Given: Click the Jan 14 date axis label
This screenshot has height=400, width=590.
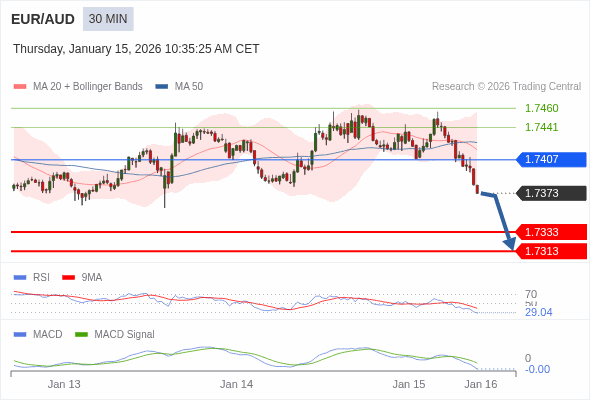Looking at the screenshot, I should pos(236,385).
